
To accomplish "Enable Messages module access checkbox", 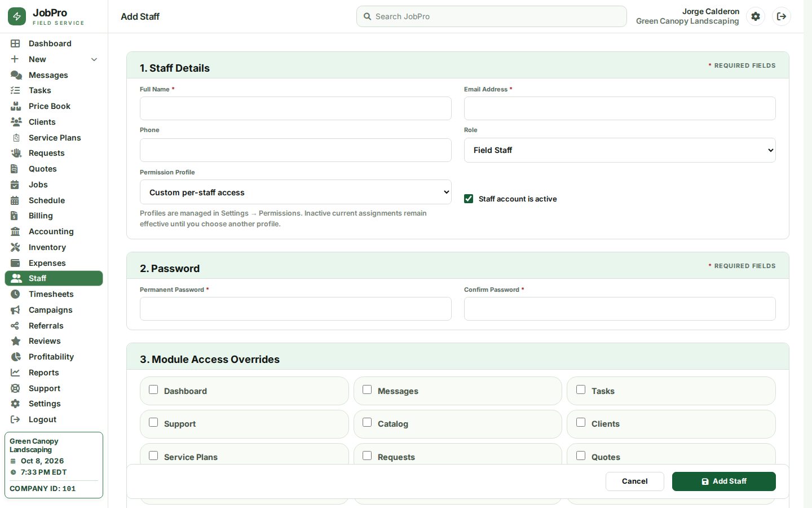I will pos(367,389).
